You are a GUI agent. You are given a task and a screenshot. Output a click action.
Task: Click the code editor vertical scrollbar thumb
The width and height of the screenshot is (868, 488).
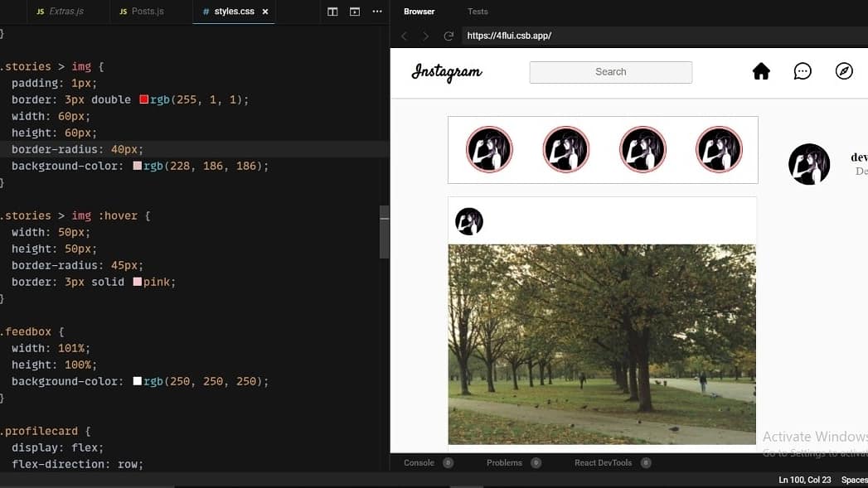tap(384, 232)
